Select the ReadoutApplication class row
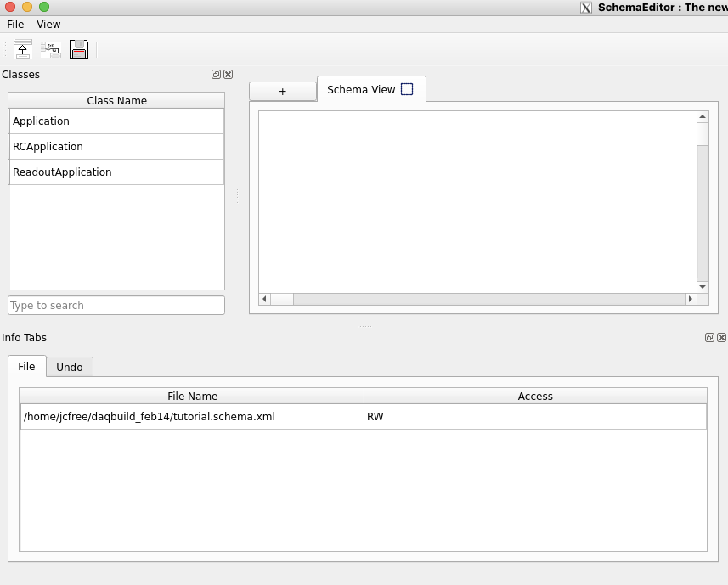The width and height of the screenshot is (728, 585). (116, 172)
